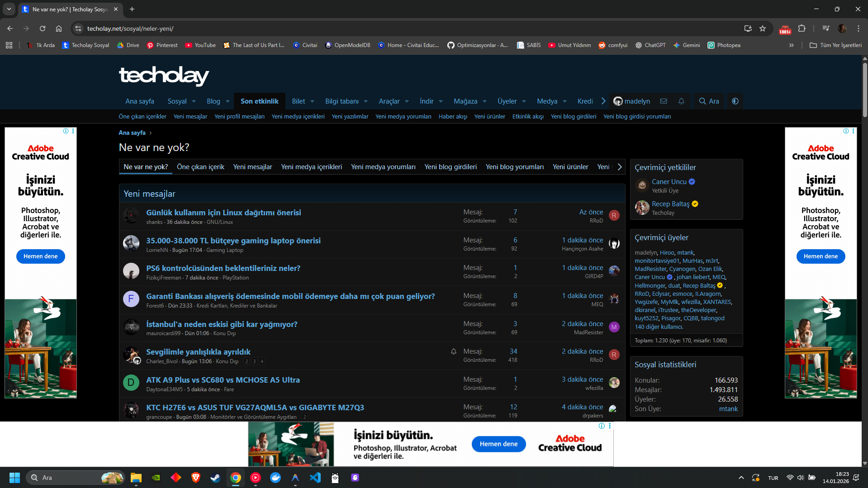The width and height of the screenshot is (868, 488).
Task: Open the inbox envelope icon
Action: (x=664, y=101)
